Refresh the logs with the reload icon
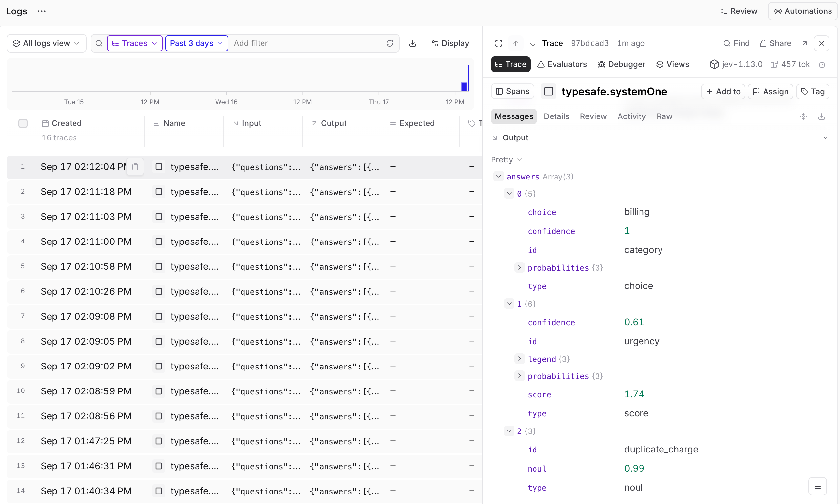Image resolution: width=840 pixels, height=504 pixels. click(390, 43)
